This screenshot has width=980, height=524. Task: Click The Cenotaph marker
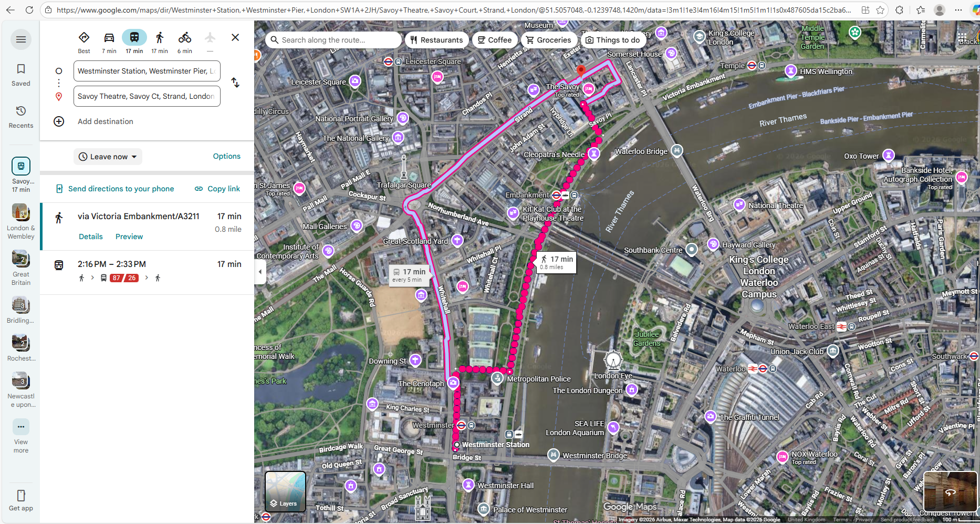click(x=453, y=383)
